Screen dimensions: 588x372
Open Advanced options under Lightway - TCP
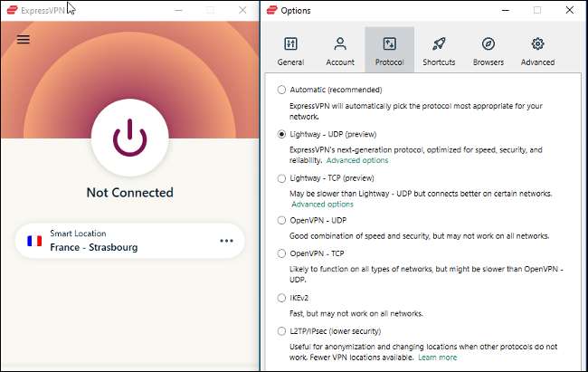(x=323, y=205)
